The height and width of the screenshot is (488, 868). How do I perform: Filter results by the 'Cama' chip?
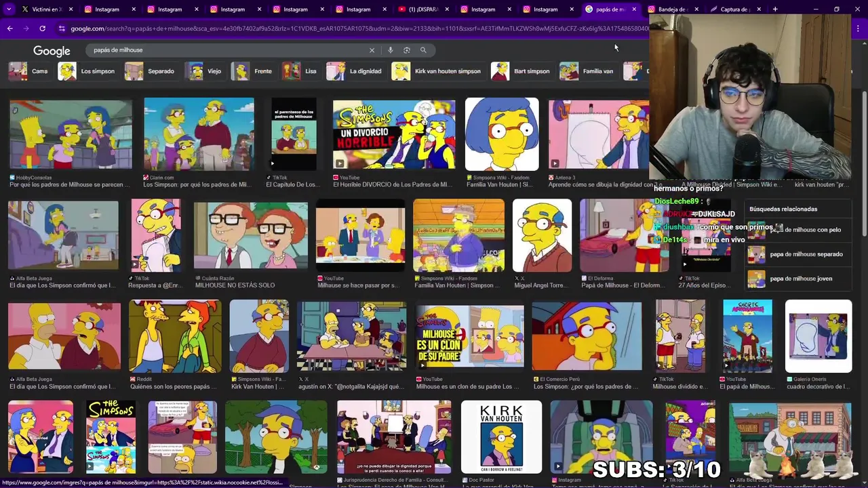(28, 71)
